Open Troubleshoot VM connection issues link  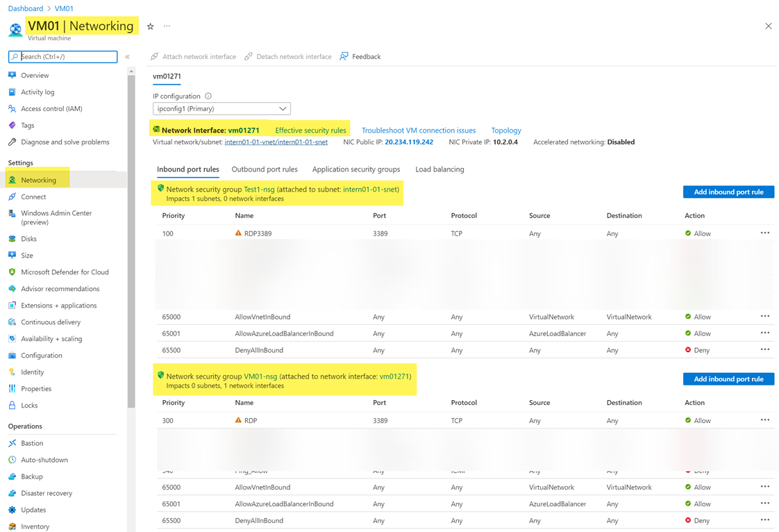(x=419, y=131)
